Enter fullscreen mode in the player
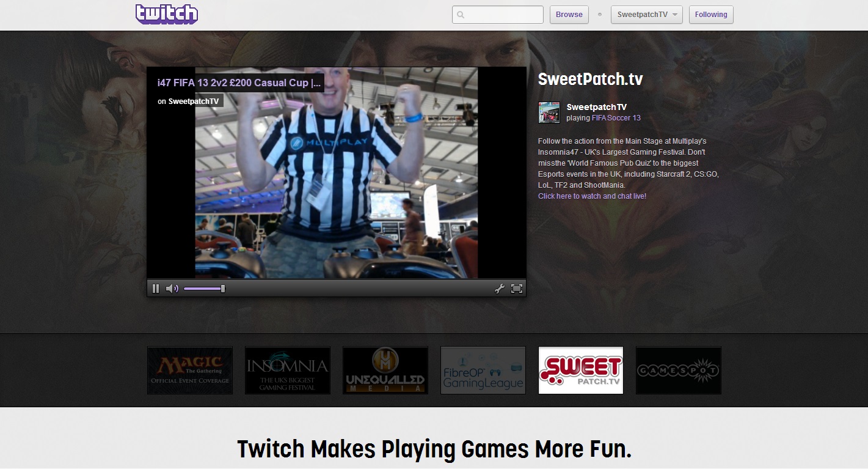The image size is (868, 469). [x=517, y=289]
